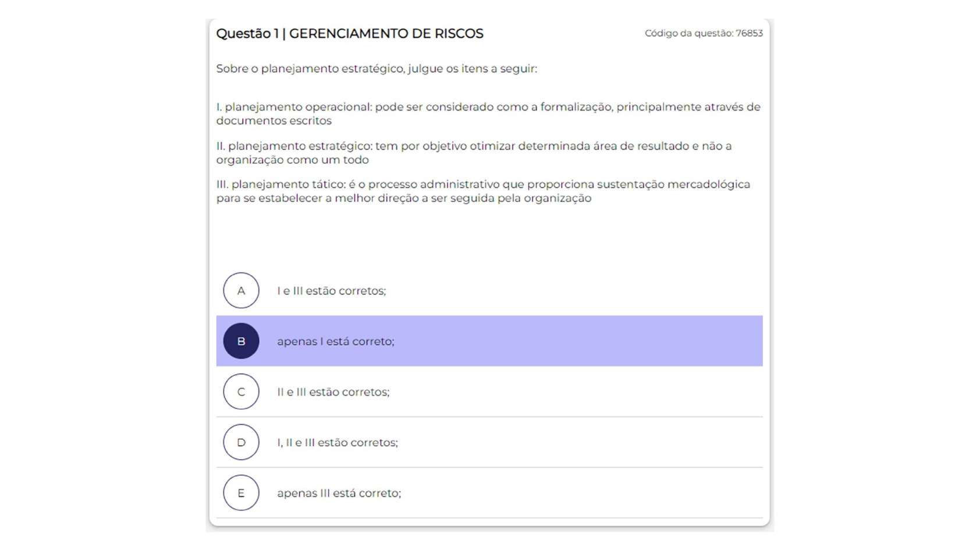Select answer text "II e III estão corretos;"
Viewport: 980px width, 551px height.
pyautogui.click(x=333, y=392)
